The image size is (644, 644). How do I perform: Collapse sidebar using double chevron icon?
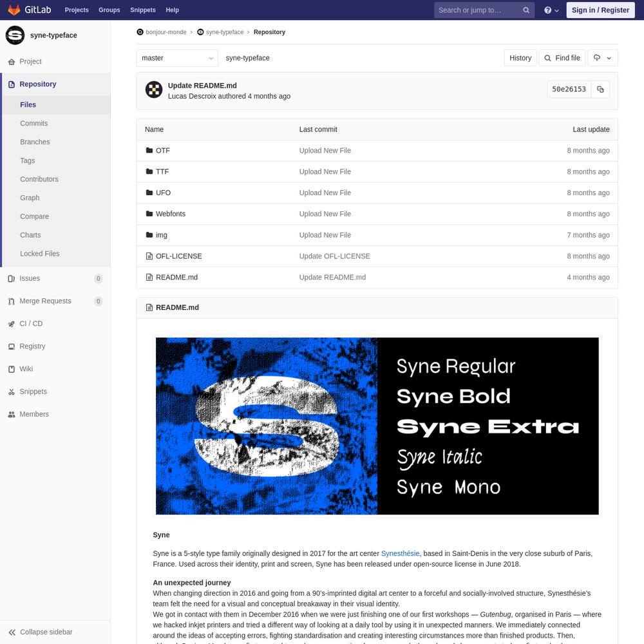(x=12, y=632)
